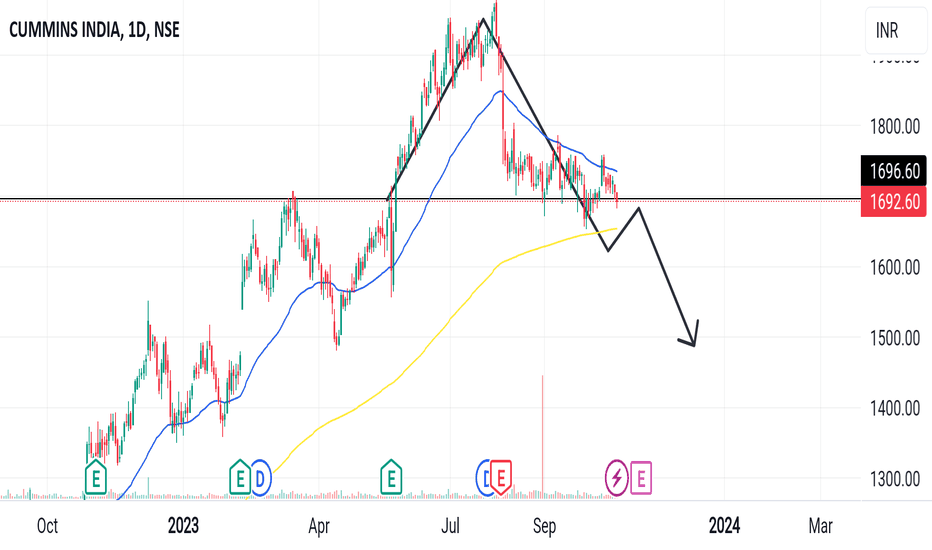
Task: Click dividend D marker partly behind red E
Action: click(x=483, y=478)
